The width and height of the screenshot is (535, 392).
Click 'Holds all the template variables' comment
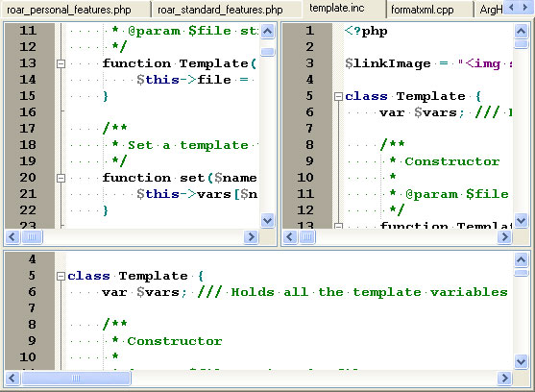pos(370,292)
